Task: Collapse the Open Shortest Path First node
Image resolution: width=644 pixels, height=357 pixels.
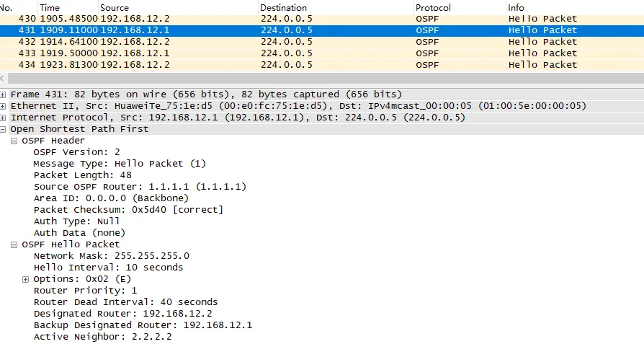Action: [x=4, y=129]
